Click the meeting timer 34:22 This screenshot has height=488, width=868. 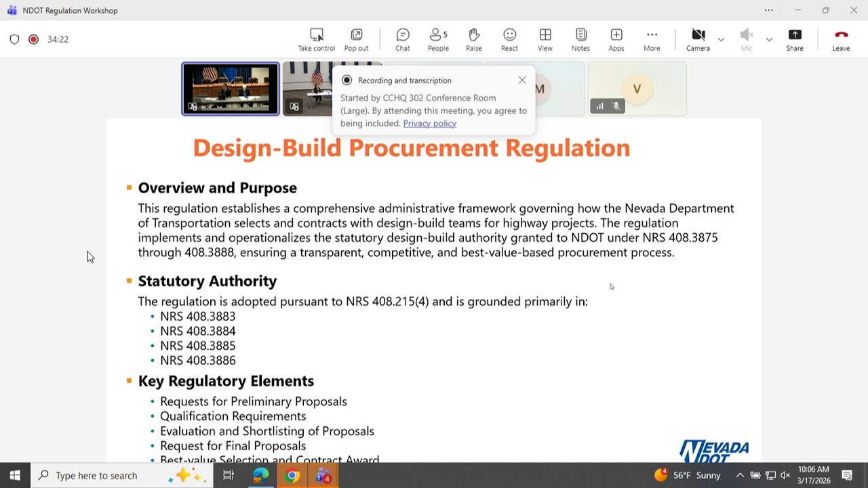[58, 39]
